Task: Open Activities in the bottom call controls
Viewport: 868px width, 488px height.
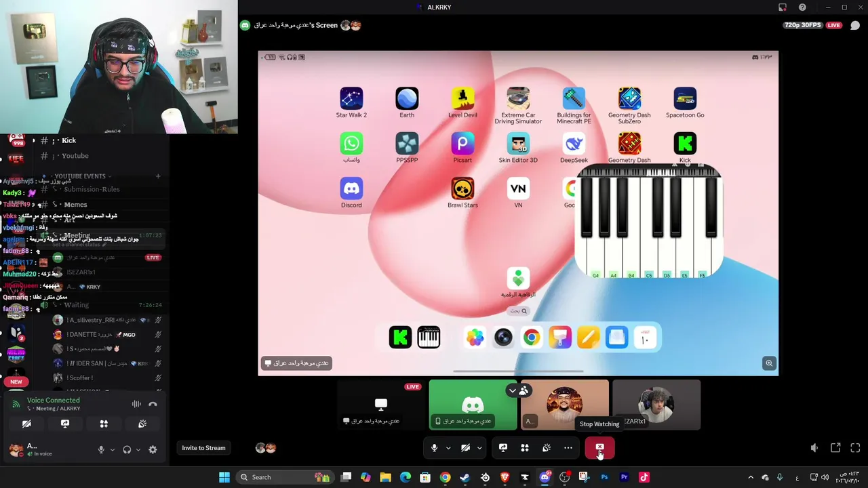Action: [525, 448]
